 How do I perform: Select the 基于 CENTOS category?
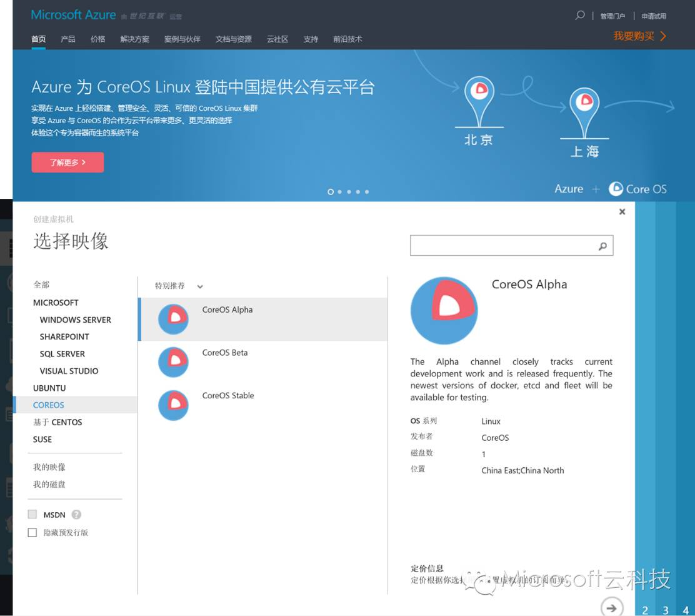pyautogui.click(x=57, y=422)
